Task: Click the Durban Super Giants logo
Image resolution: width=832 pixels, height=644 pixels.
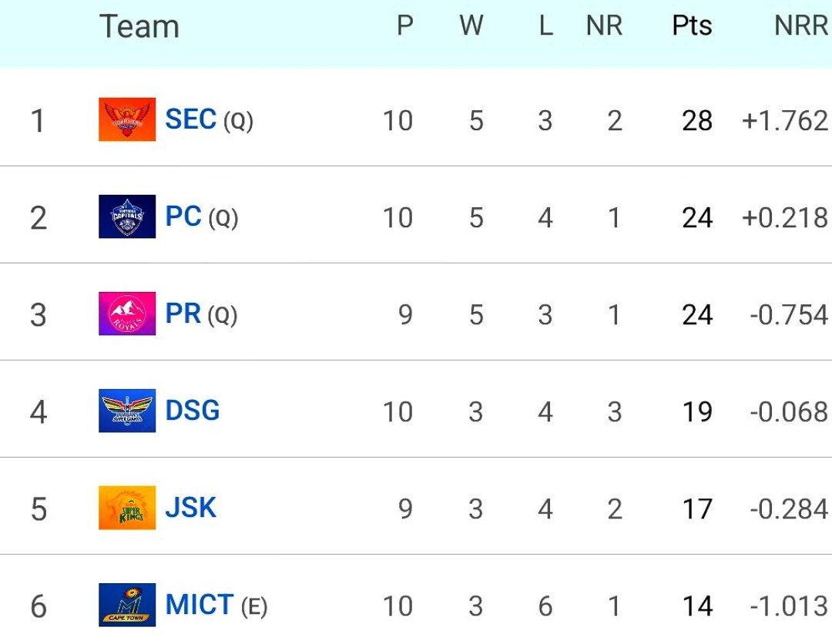Action: pos(127,411)
